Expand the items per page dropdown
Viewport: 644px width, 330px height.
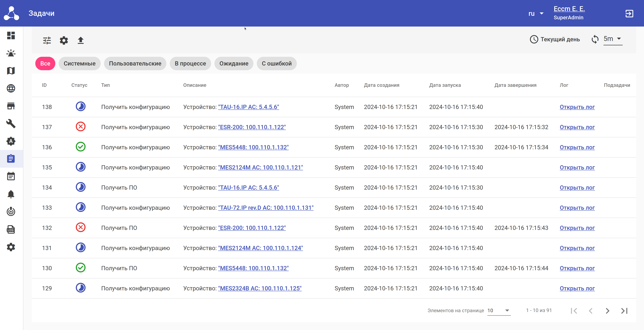tap(499, 311)
